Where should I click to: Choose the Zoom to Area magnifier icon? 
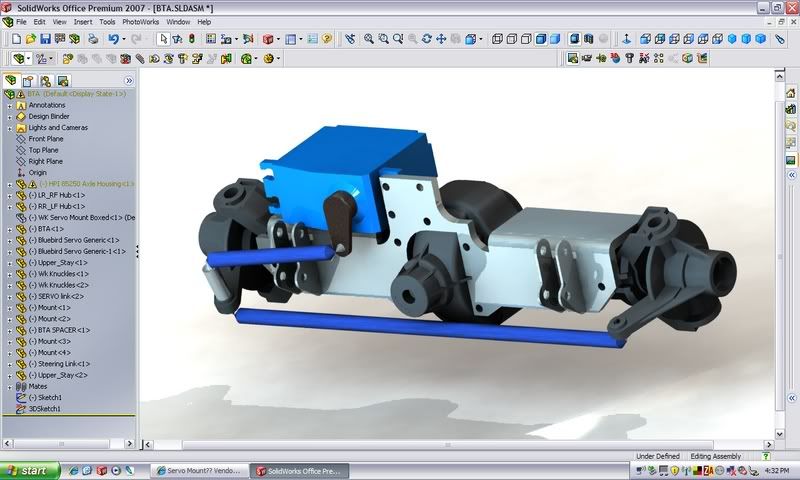tap(383, 39)
